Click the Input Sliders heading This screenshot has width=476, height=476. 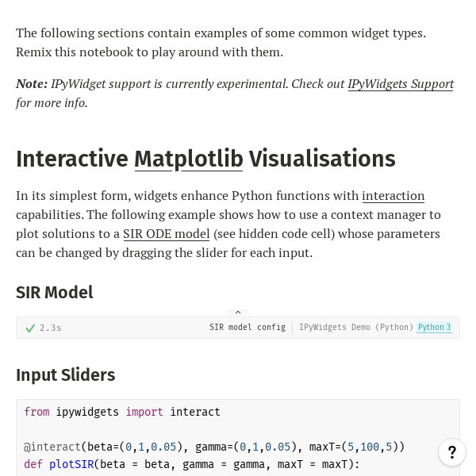pos(66,375)
